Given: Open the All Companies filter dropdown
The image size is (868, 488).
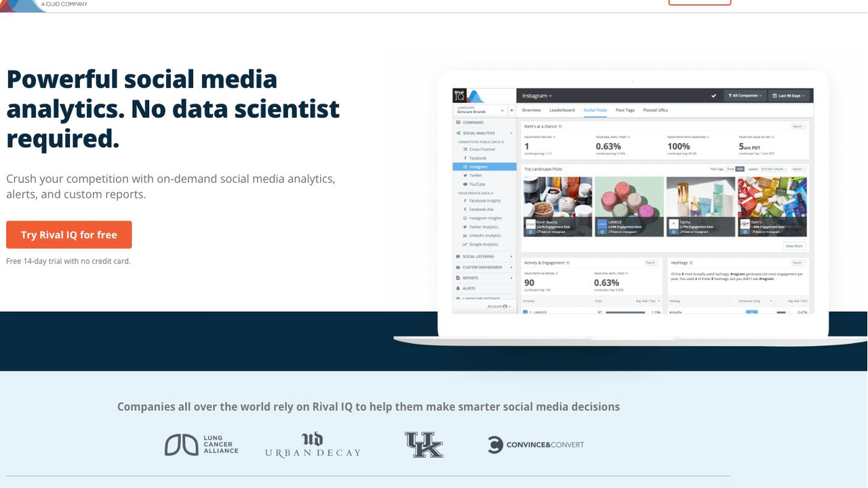Looking at the screenshot, I should 745,96.
